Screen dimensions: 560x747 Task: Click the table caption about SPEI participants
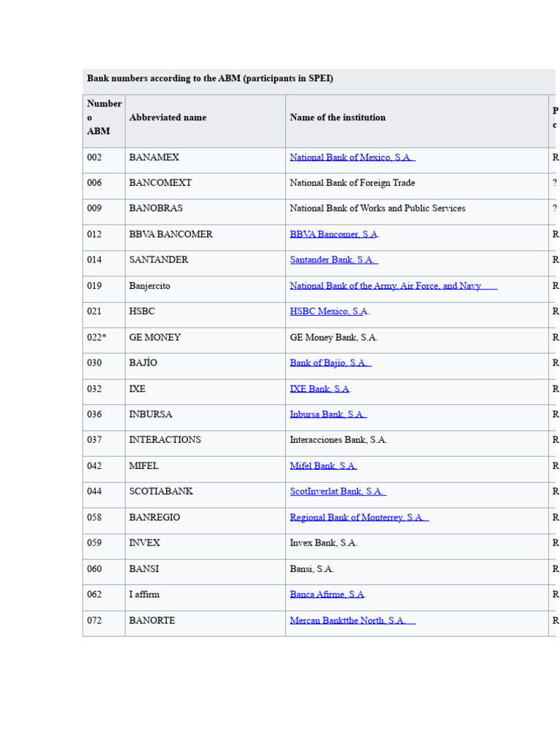(x=210, y=78)
